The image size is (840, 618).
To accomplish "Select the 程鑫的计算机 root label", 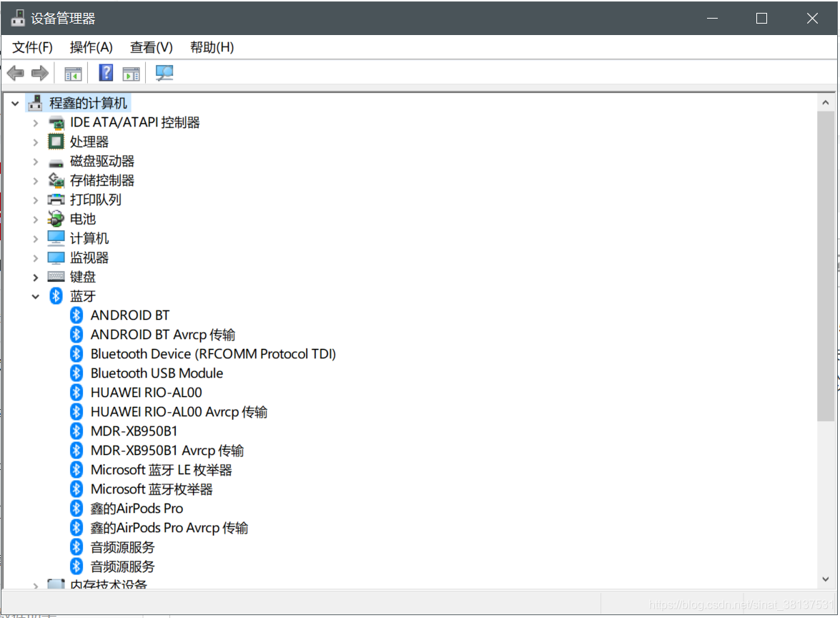I will coord(89,103).
